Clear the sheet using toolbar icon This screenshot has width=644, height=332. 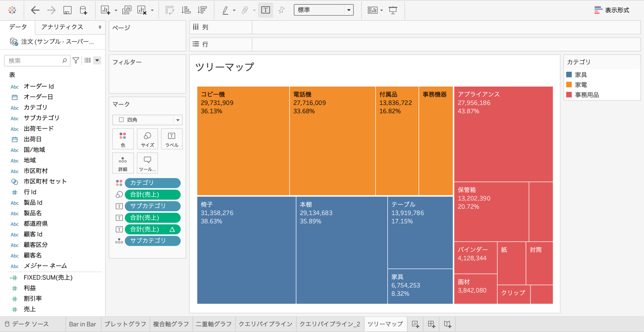point(142,10)
